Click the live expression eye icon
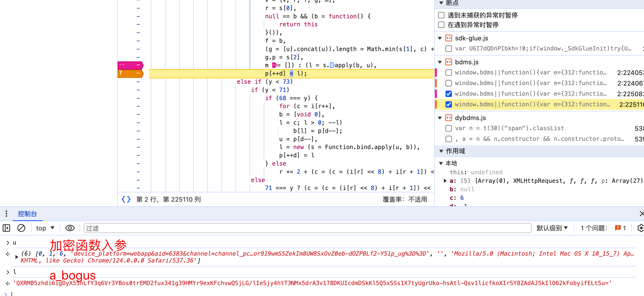The width and height of the screenshot is (644, 296). pyautogui.click(x=70, y=228)
